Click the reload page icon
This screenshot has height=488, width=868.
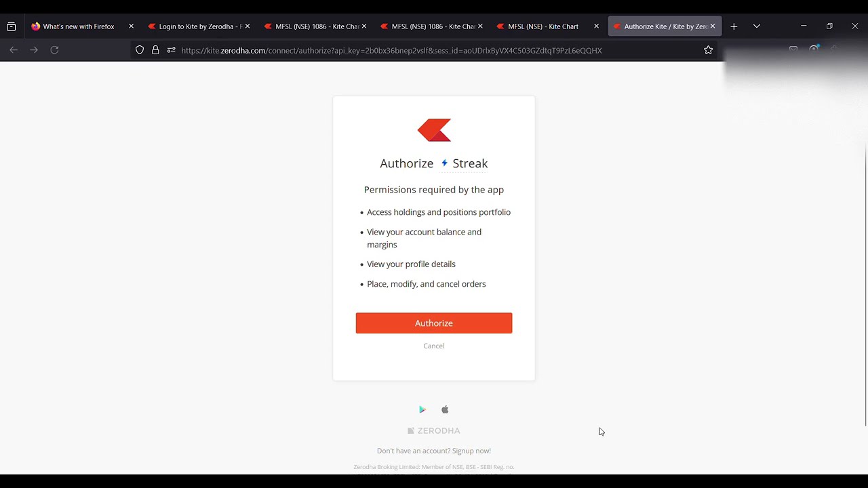(54, 50)
